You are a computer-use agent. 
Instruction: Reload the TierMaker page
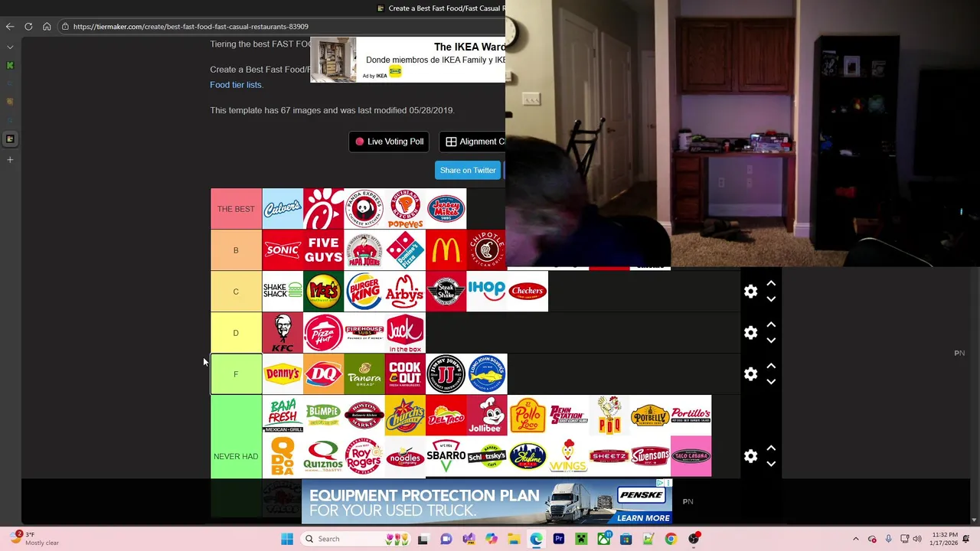28,26
